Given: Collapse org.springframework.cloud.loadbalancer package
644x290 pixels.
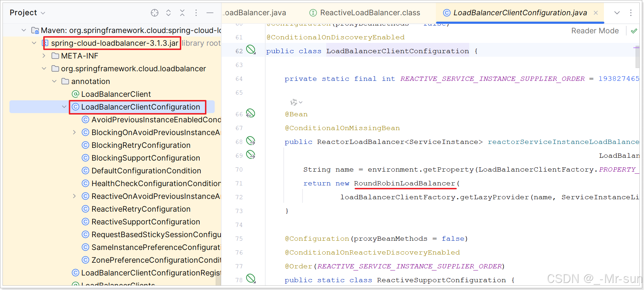Looking at the screenshot, I should (x=44, y=69).
